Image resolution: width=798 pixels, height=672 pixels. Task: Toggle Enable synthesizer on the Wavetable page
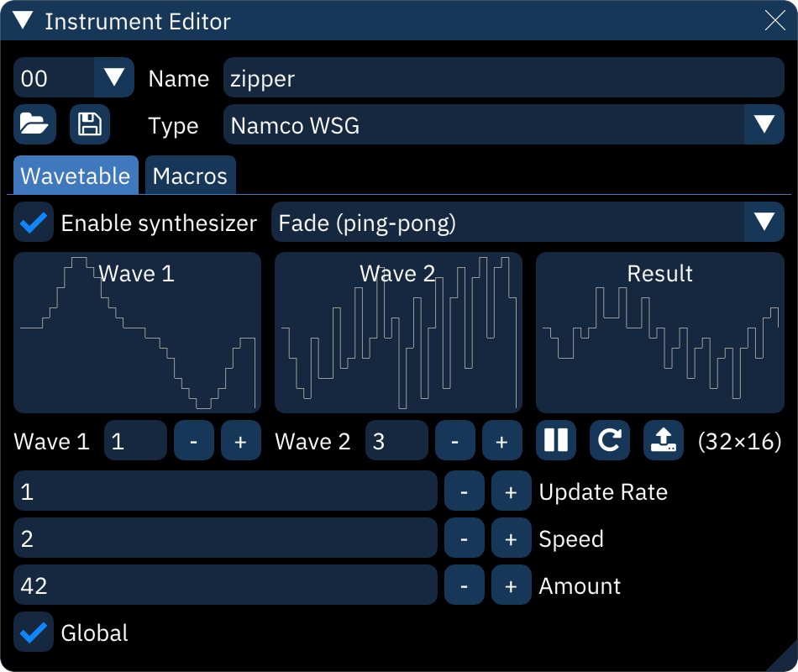pos(34,223)
